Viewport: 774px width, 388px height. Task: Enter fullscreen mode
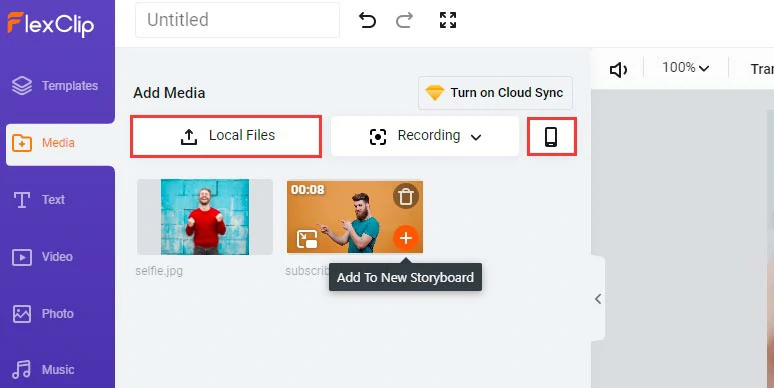448,20
